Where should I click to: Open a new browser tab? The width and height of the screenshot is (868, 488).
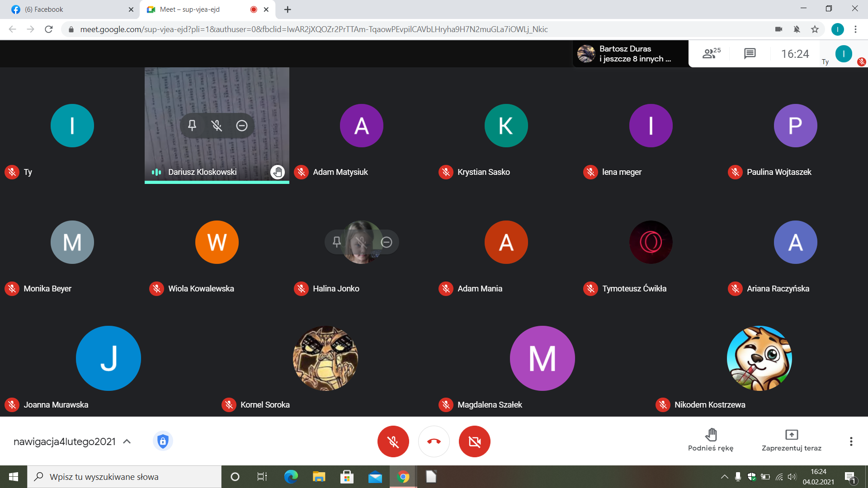click(288, 9)
